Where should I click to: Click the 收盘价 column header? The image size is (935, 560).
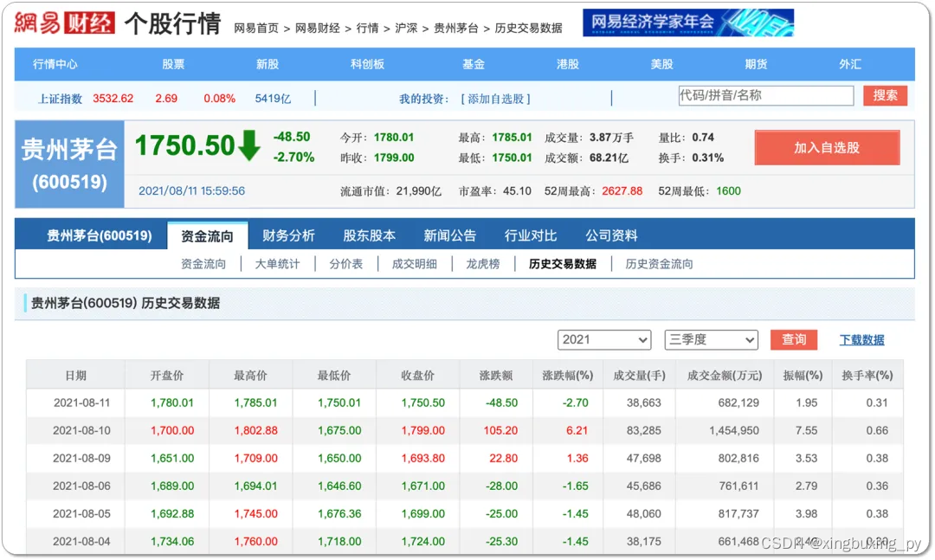[x=417, y=375]
